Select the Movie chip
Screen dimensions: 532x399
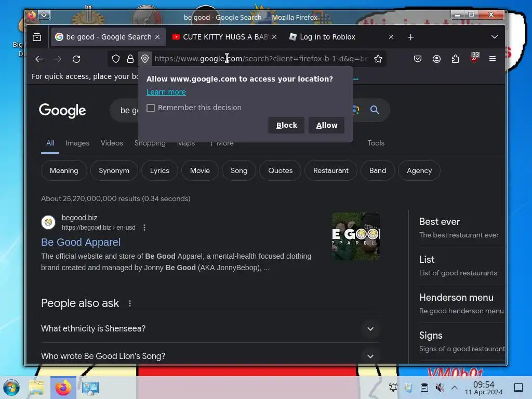[200, 170]
